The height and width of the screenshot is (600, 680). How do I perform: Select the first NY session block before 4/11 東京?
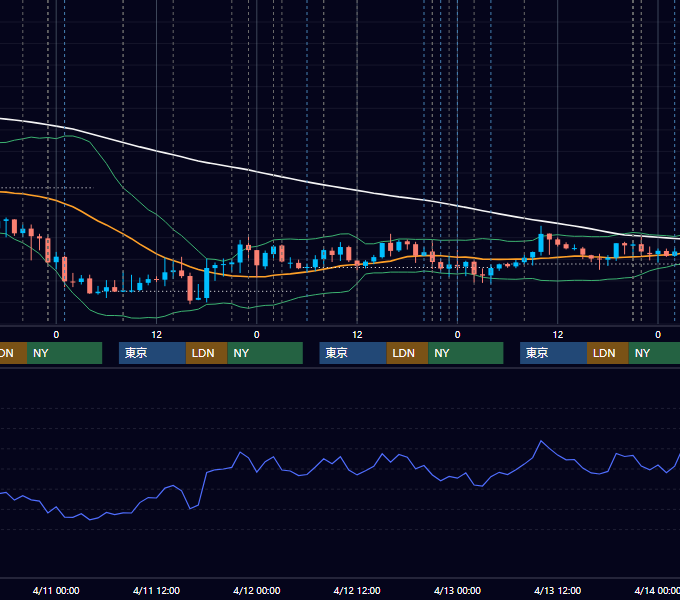coord(64,353)
